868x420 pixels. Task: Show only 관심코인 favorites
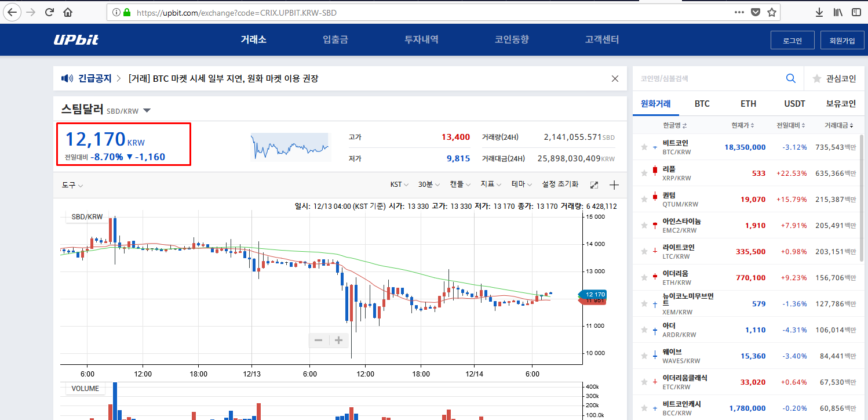point(834,78)
